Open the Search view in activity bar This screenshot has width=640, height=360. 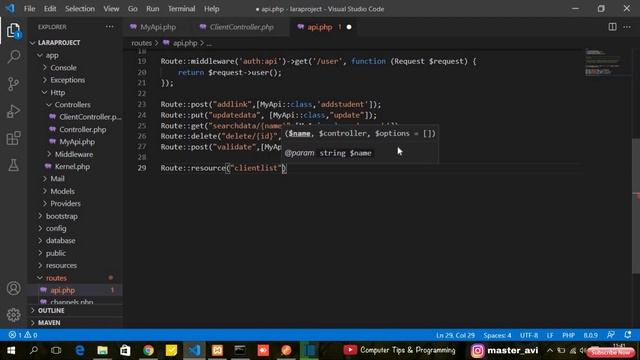click(x=13, y=57)
